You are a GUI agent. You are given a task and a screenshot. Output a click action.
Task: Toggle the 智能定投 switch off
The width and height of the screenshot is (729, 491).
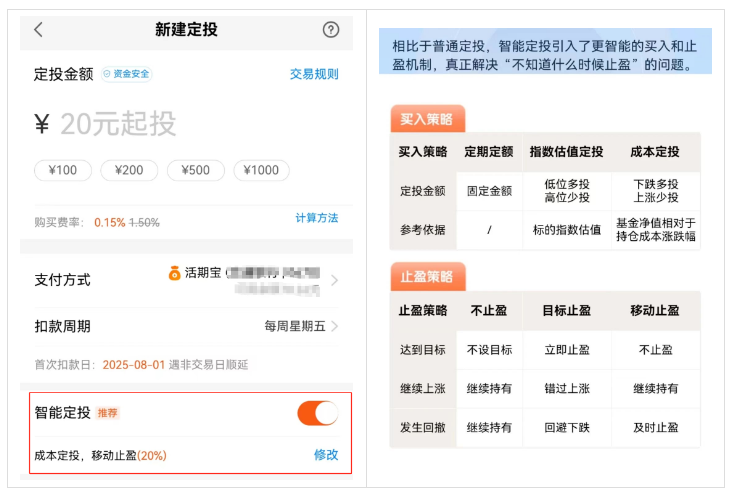(317, 412)
